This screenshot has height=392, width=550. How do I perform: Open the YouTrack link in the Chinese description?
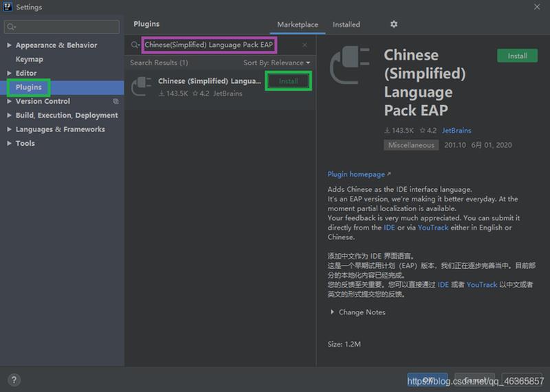[x=482, y=285]
